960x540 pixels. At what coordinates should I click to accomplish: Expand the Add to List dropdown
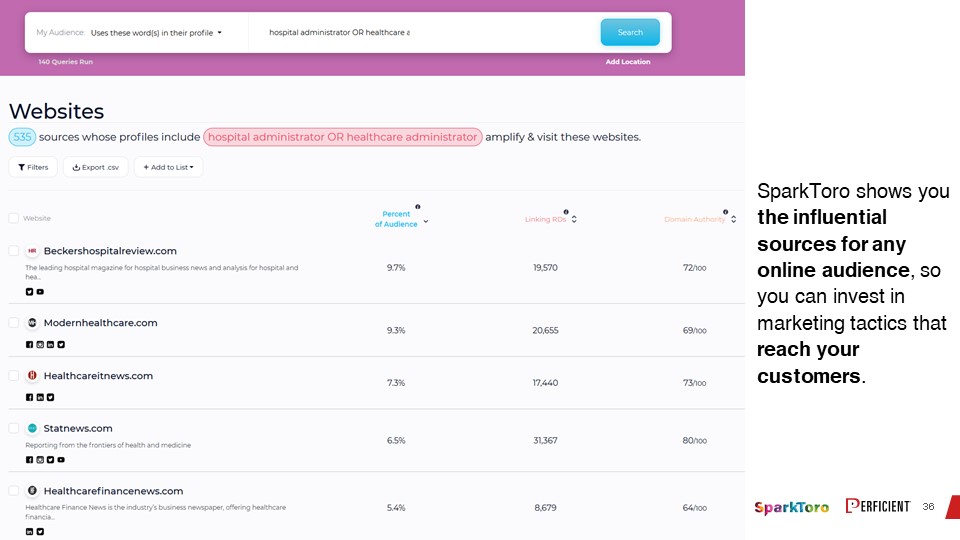pos(168,167)
